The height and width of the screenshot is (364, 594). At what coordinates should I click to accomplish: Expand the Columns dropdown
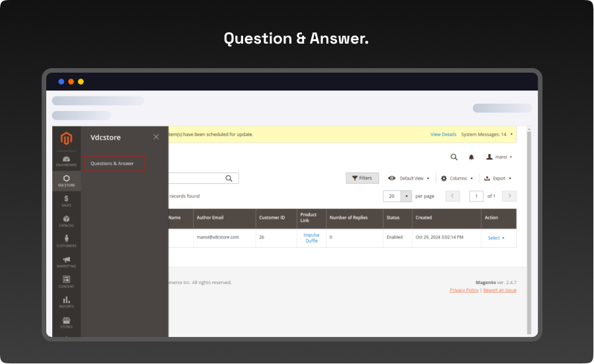point(457,178)
